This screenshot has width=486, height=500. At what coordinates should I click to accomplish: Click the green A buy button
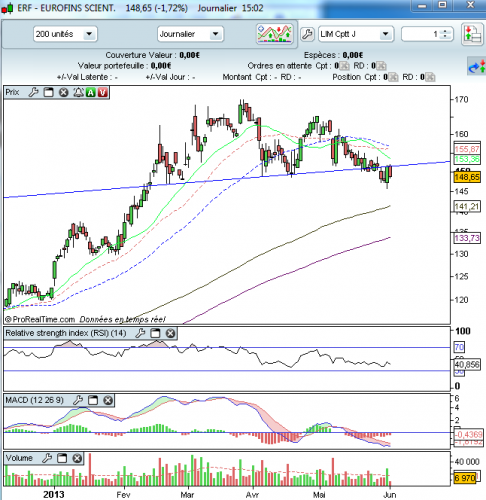click(91, 92)
